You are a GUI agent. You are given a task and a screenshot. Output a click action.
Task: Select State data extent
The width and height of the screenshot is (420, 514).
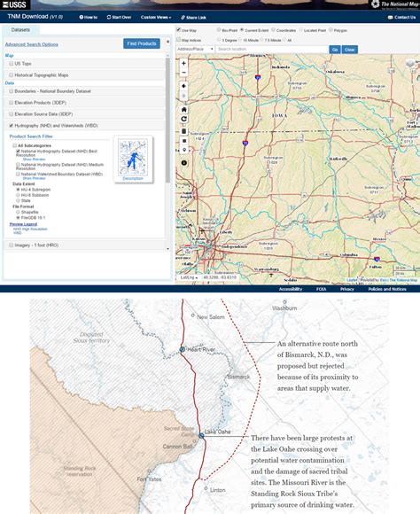(x=18, y=200)
